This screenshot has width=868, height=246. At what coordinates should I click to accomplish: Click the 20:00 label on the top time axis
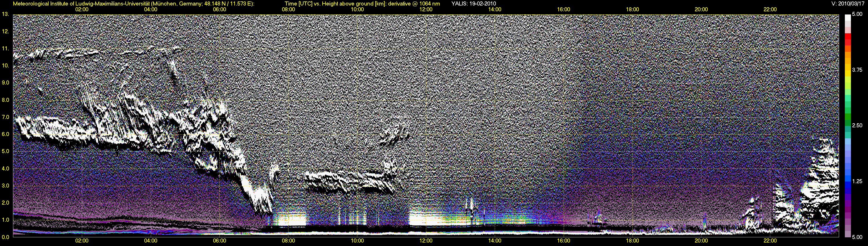pos(701,10)
